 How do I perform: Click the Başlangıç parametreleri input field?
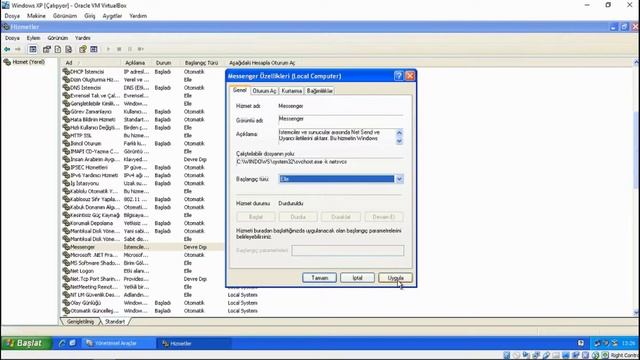click(x=348, y=251)
